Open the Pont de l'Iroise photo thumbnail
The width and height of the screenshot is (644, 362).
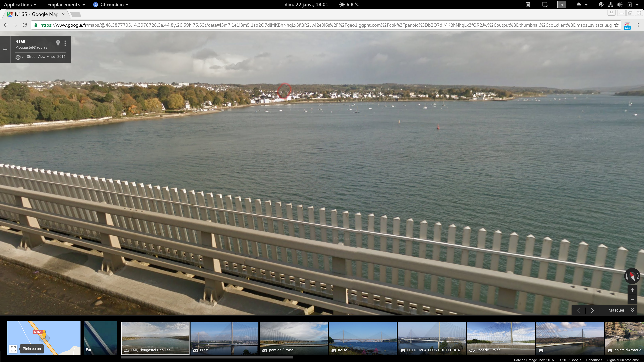click(x=500, y=338)
